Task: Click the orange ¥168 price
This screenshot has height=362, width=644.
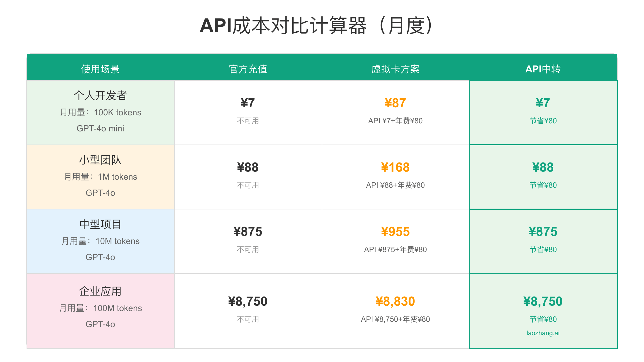Action: coord(395,167)
